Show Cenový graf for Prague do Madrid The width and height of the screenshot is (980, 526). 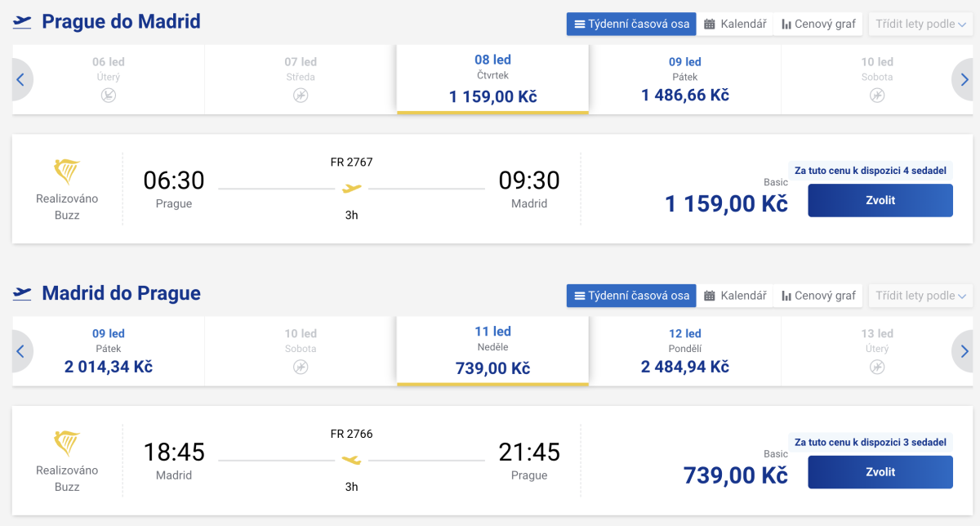click(818, 24)
